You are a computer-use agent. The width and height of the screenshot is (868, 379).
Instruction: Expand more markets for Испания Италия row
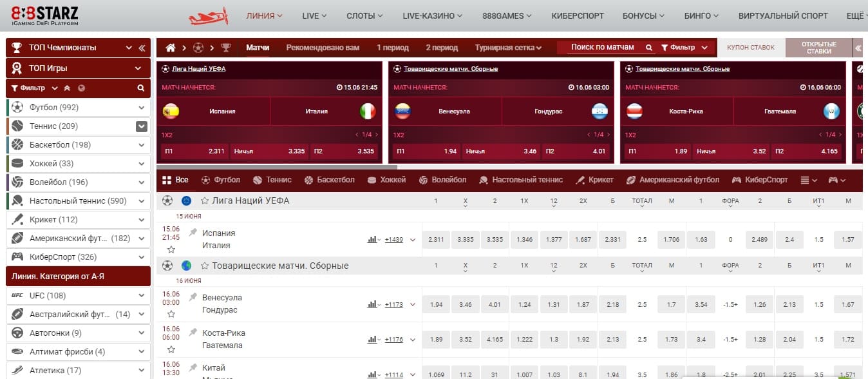(413, 240)
